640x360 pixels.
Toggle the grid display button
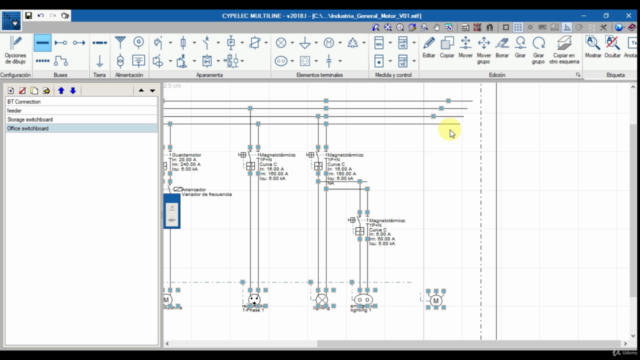coord(518,27)
